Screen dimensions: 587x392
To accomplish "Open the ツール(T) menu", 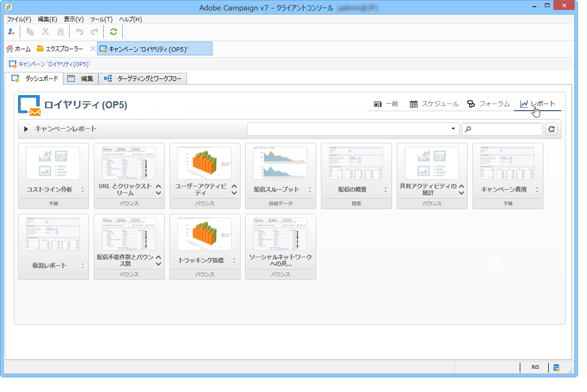I will pos(101,19).
